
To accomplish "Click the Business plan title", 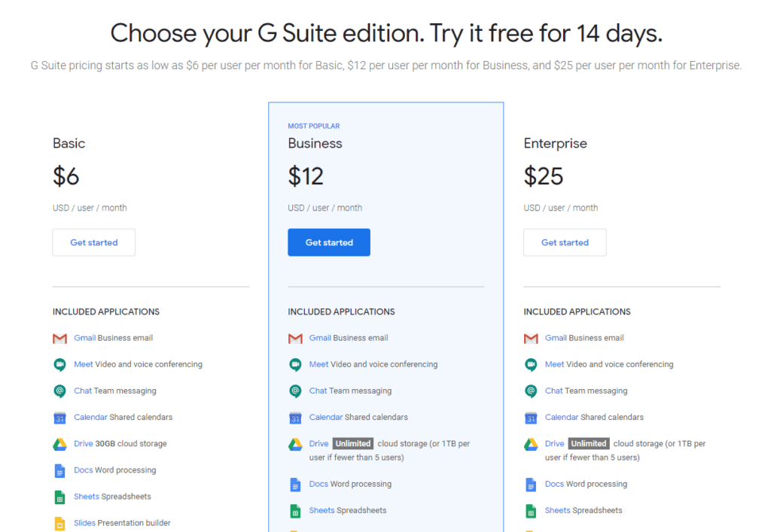I will click(x=315, y=144).
